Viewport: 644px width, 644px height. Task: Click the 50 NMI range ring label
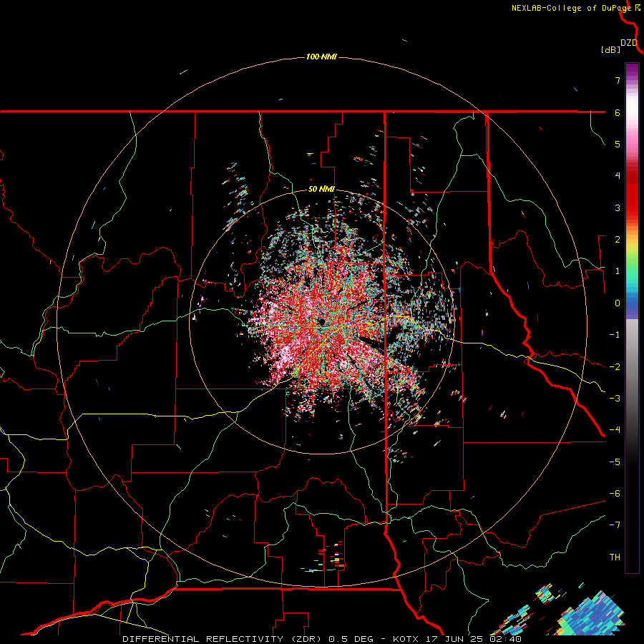pos(321,189)
